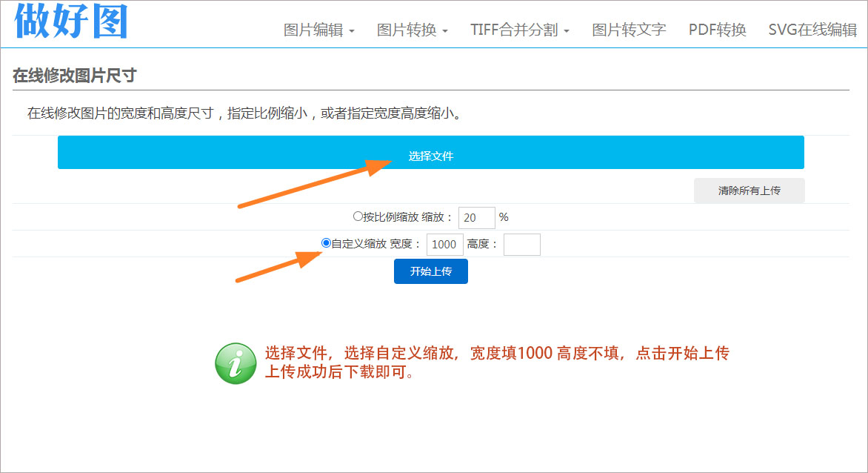Click the 做好图 site logo

coord(71,22)
